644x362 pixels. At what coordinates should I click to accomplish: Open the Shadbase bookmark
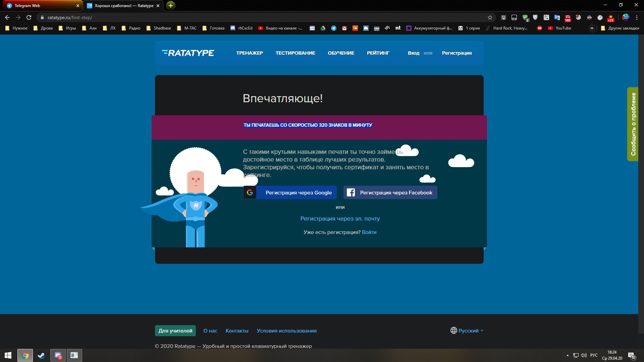tap(159, 28)
